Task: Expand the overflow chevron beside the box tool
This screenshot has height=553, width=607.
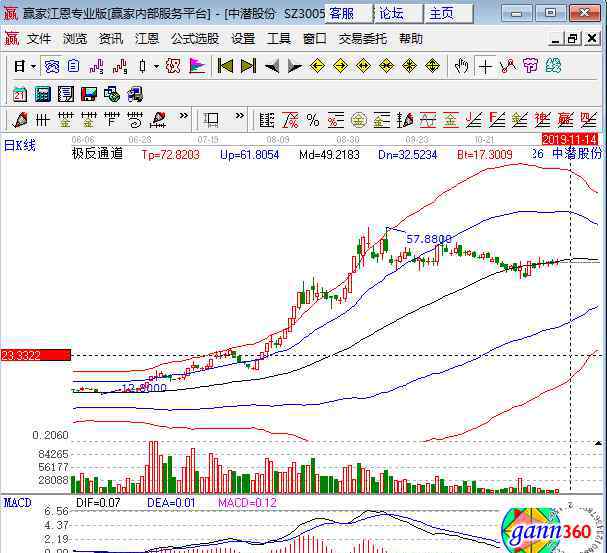Action: (240, 116)
